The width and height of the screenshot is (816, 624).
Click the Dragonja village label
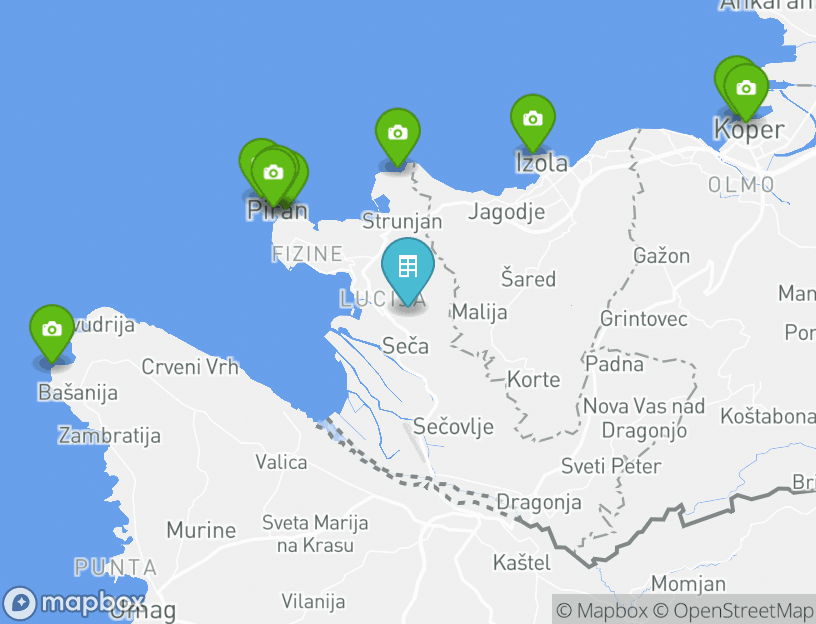tap(539, 502)
